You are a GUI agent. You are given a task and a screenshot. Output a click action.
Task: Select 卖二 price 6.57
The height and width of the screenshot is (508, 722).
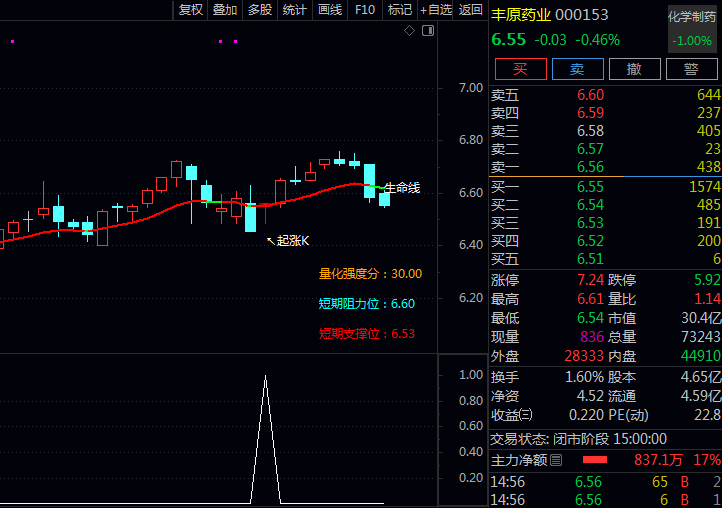click(x=590, y=149)
